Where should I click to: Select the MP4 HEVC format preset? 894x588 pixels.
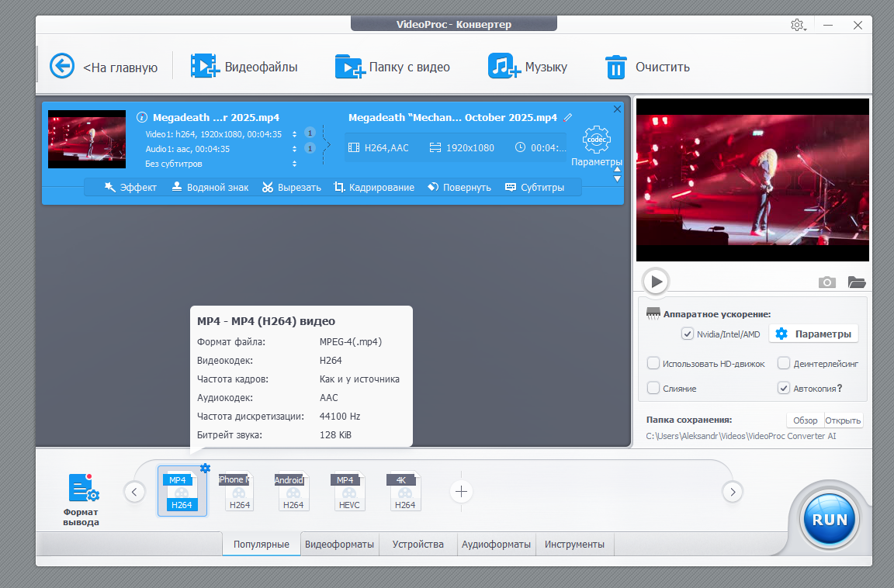pyautogui.click(x=349, y=492)
